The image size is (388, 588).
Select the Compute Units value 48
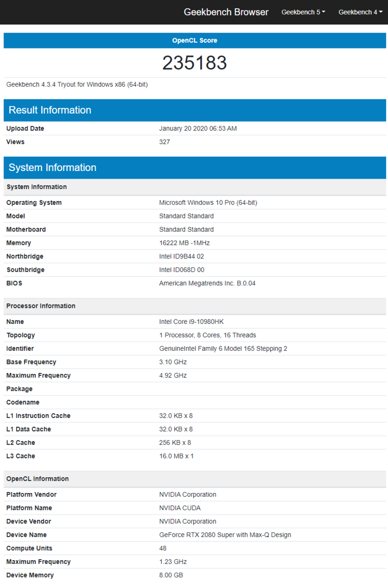point(163,548)
